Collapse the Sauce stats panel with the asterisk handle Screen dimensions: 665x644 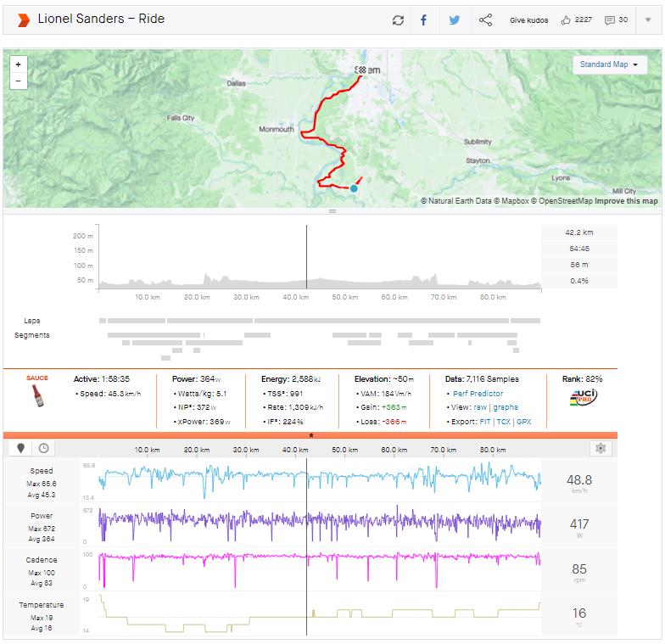coord(310,435)
